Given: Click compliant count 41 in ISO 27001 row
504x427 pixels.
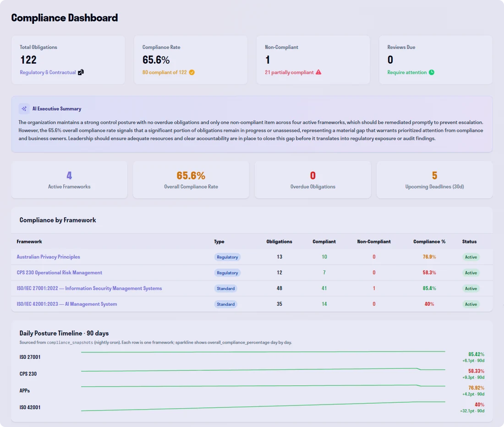Looking at the screenshot, I should (x=324, y=288).
